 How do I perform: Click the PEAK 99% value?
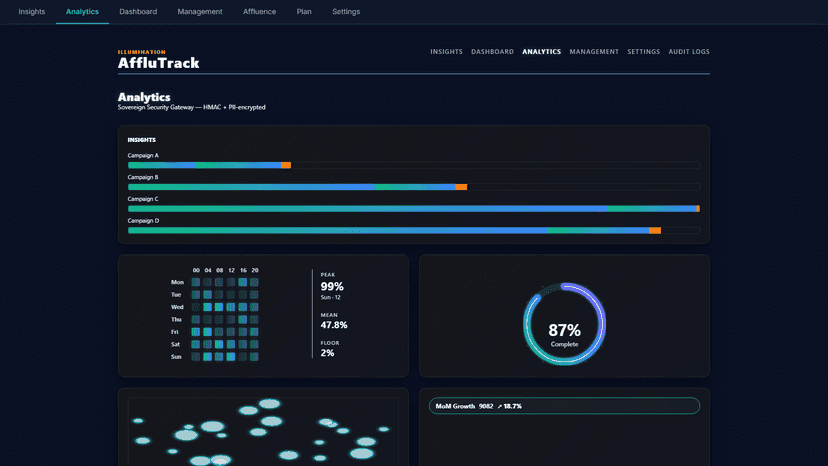(x=332, y=286)
